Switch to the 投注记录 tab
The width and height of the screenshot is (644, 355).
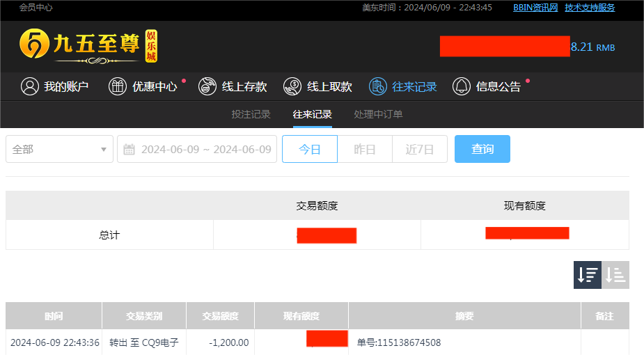(251, 114)
